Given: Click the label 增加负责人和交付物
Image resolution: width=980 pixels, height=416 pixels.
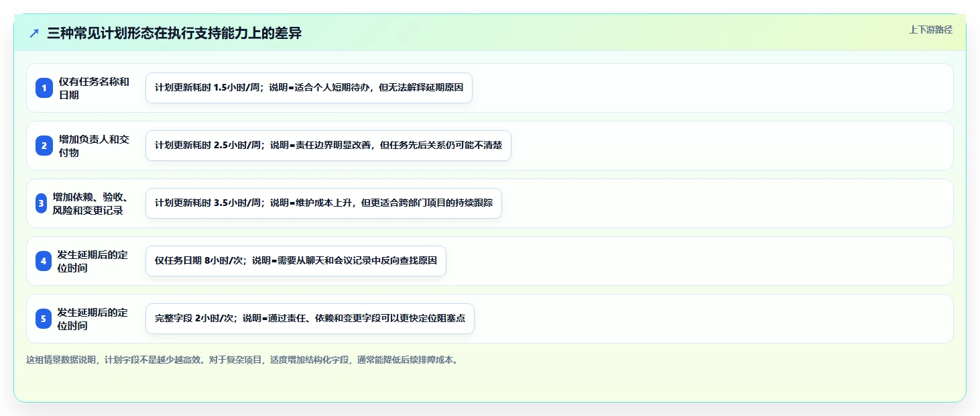Looking at the screenshot, I should point(94,146).
